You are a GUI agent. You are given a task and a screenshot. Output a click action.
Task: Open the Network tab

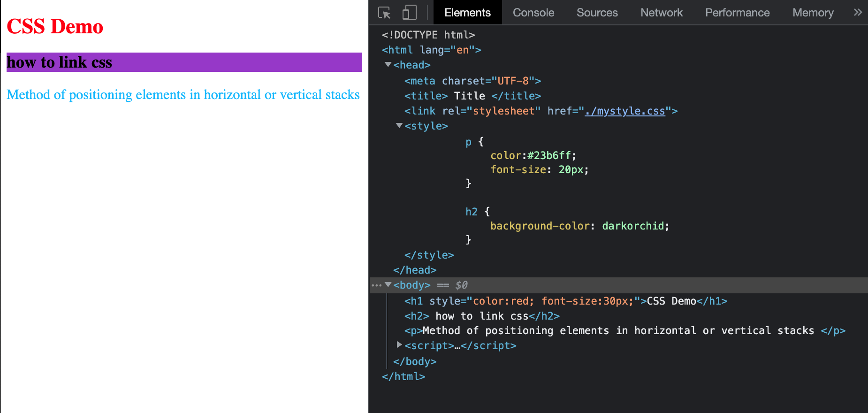tap(662, 13)
